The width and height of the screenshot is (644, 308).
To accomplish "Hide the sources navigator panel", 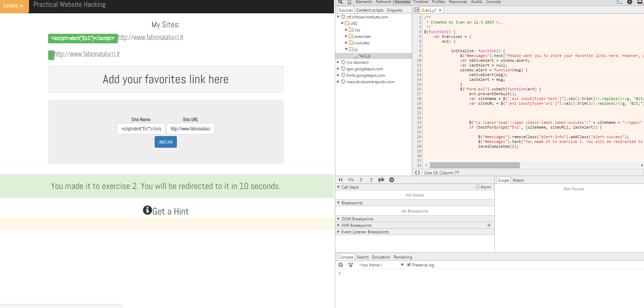I will coord(416,10).
